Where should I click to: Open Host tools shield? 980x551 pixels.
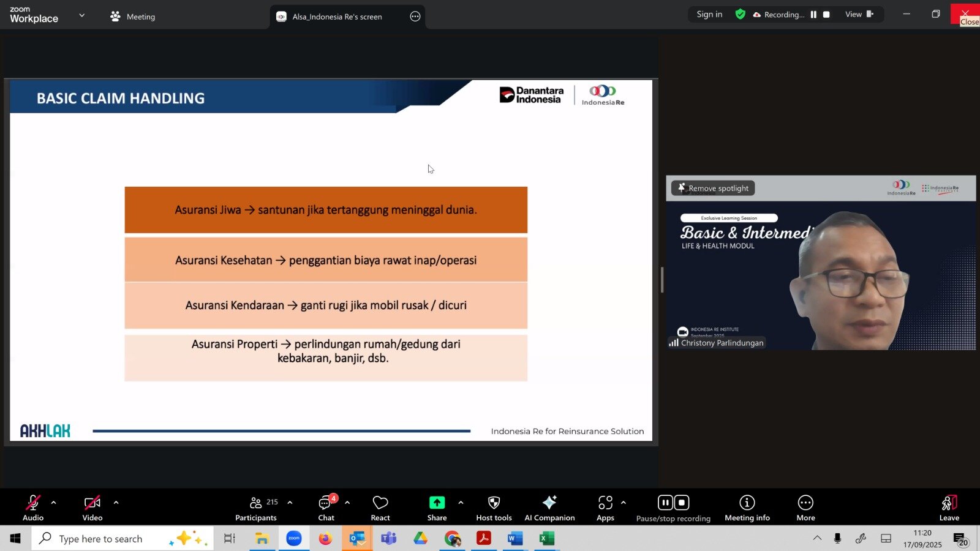tap(494, 508)
